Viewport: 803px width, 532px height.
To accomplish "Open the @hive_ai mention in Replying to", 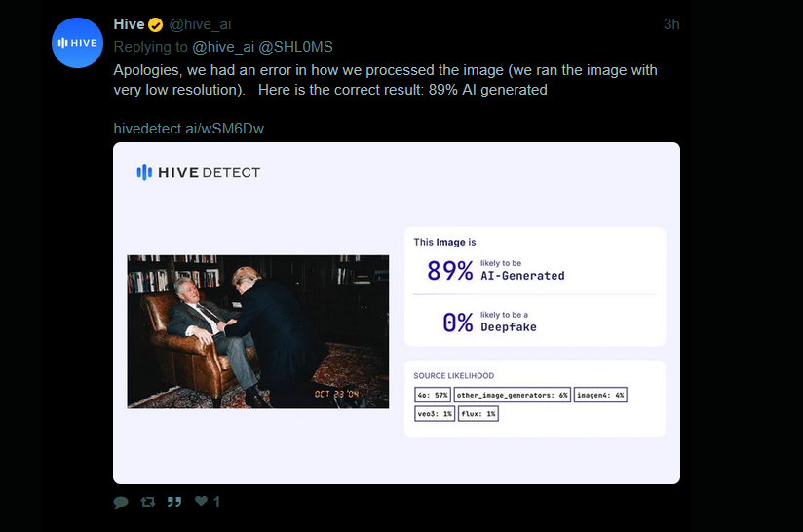I will click(x=223, y=47).
